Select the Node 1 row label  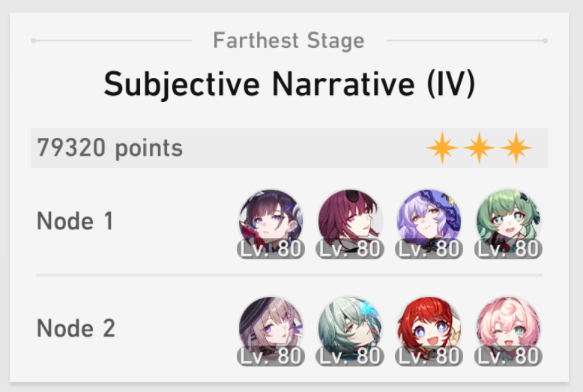tap(75, 221)
